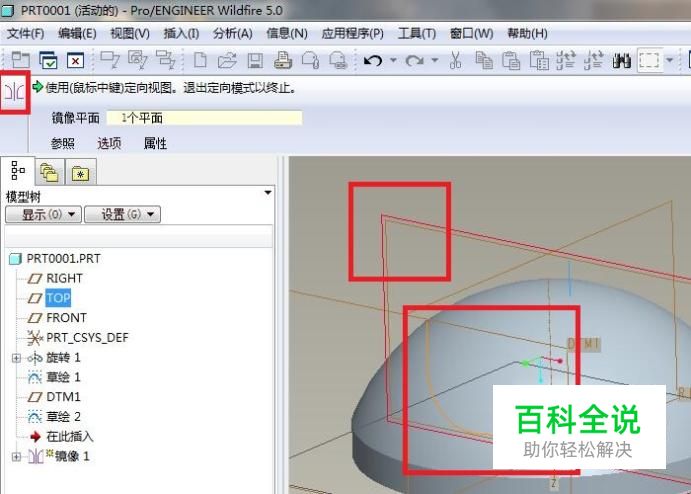Open the 窗口(W) menu
Viewport: 691px width, 494px height.
pos(472,33)
